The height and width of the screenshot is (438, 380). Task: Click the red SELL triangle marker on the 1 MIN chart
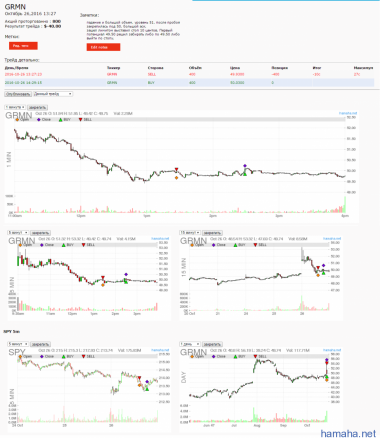click(x=176, y=169)
